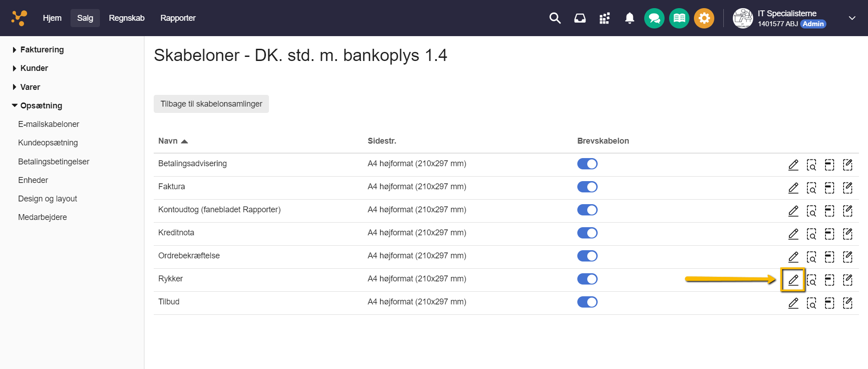Click the pencil edit icon for Tilbud
This screenshot has width=868, height=369.
pyautogui.click(x=793, y=303)
